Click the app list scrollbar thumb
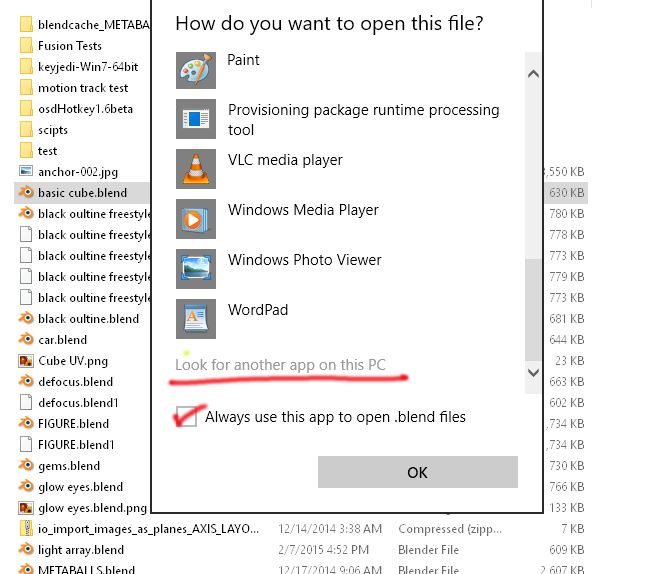656x574 pixels. coord(533,310)
